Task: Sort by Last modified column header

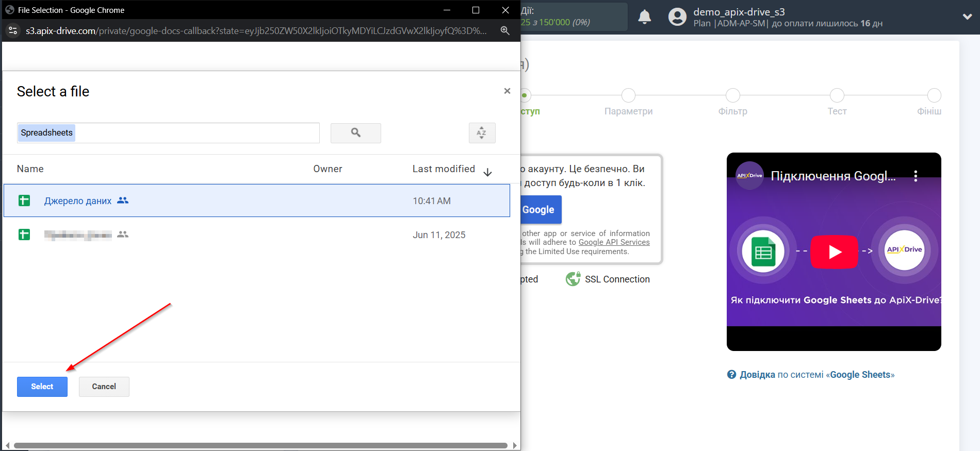Action: click(x=444, y=169)
